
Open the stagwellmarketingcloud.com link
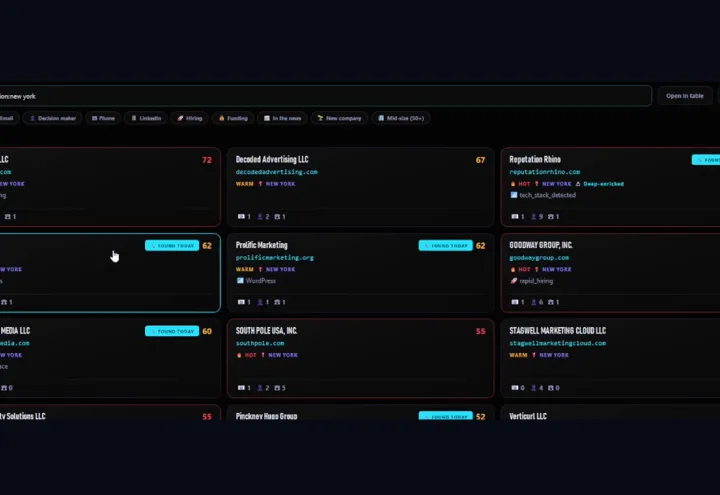click(557, 343)
